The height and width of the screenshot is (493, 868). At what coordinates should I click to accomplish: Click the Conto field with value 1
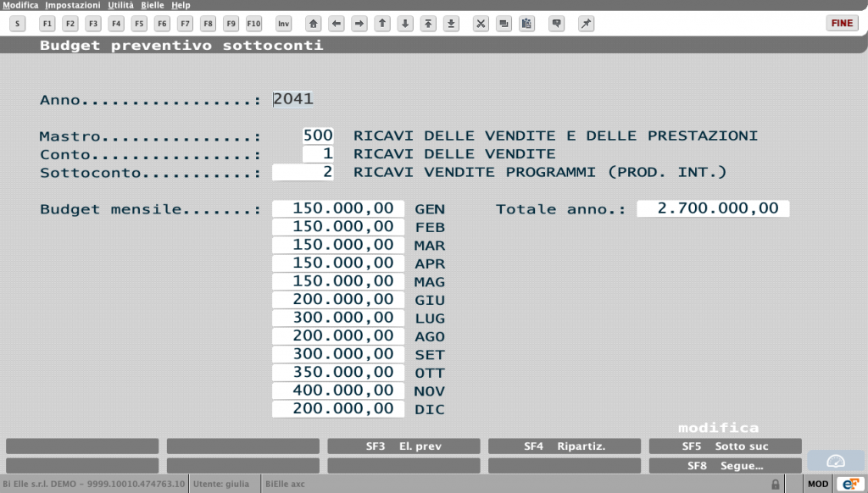pyautogui.click(x=318, y=154)
